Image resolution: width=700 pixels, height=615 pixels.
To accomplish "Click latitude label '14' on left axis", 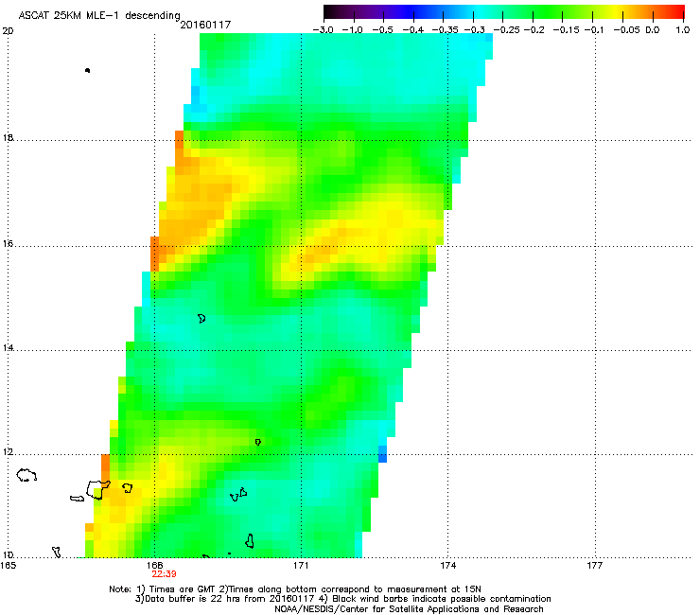I will tap(8, 347).
